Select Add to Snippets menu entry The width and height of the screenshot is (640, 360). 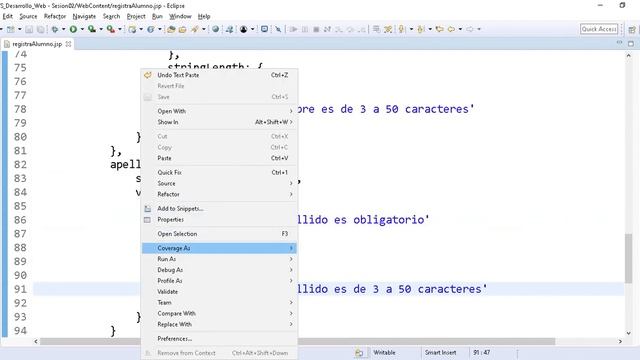(220, 209)
